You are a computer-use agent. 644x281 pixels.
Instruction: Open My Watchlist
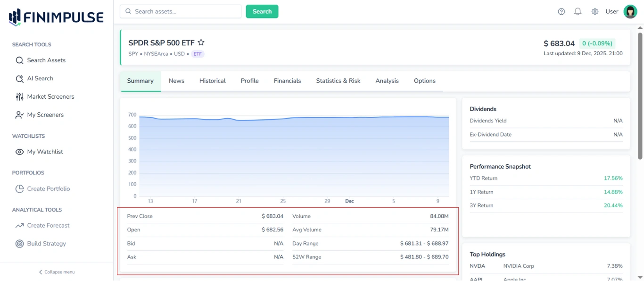(x=45, y=152)
